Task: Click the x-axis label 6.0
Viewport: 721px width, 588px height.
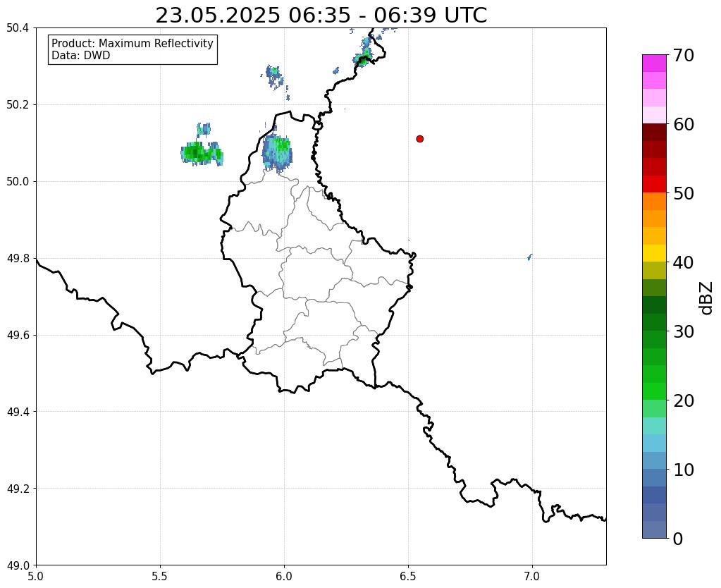Action: [284, 576]
